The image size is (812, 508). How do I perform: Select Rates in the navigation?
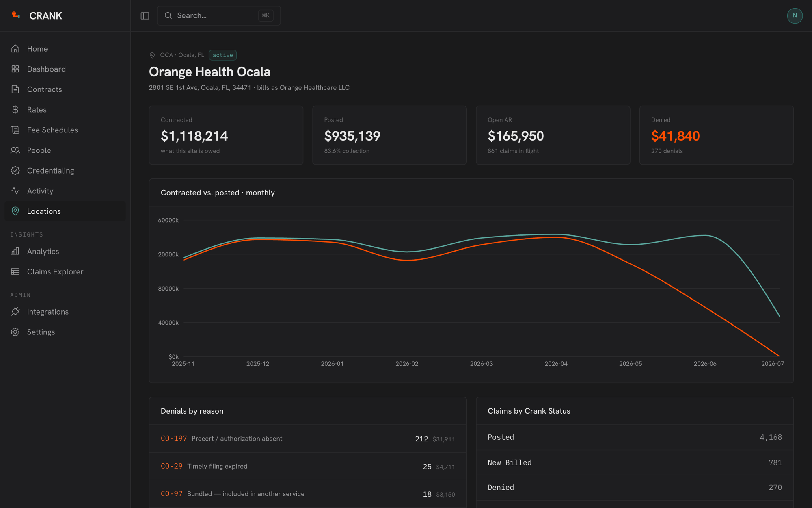(x=65, y=110)
